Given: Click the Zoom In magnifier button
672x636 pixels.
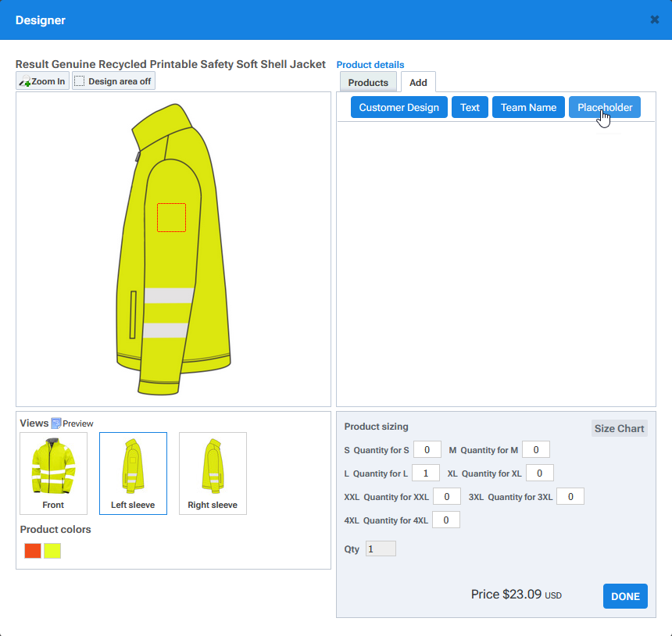Looking at the screenshot, I should coord(42,81).
